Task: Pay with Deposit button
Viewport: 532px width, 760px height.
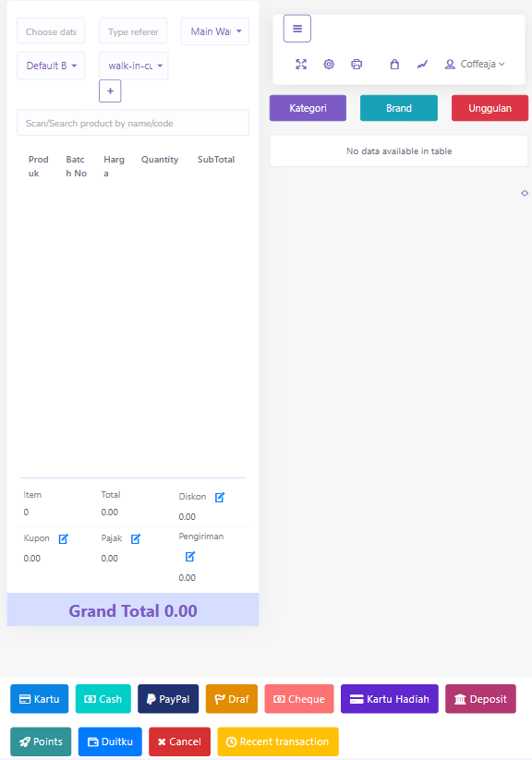Action: [x=480, y=699]
